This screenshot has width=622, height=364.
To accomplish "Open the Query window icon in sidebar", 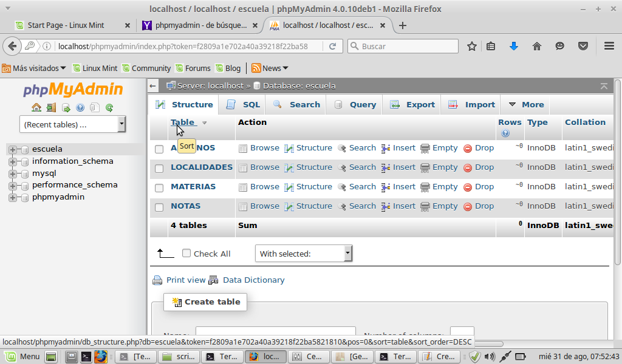I will tap(66, 108).
